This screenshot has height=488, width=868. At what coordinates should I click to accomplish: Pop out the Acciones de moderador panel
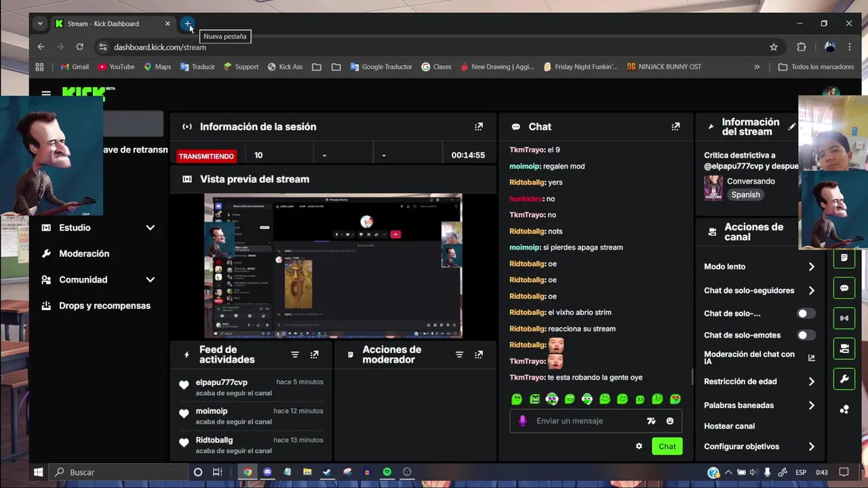click(x=479, y=354)
